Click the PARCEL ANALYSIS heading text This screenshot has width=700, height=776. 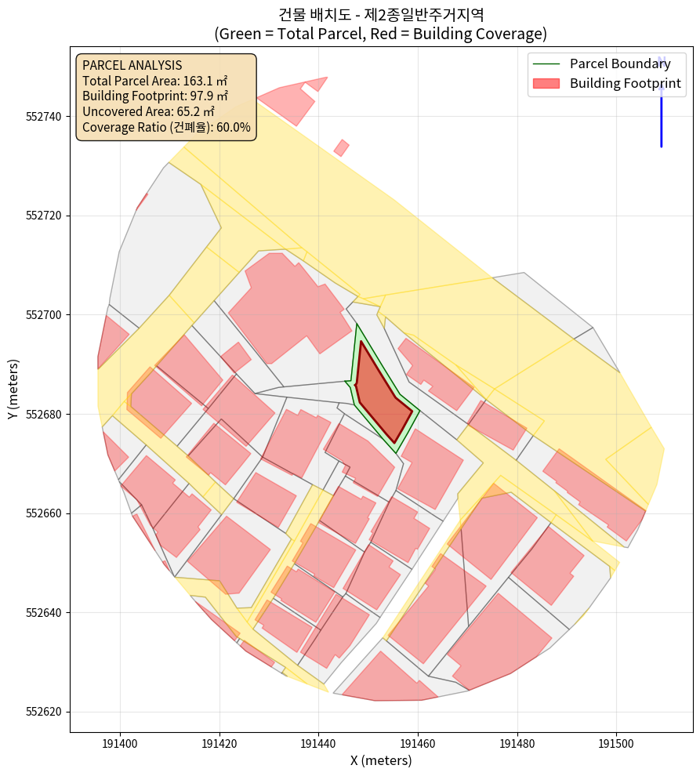pos(132,65)
